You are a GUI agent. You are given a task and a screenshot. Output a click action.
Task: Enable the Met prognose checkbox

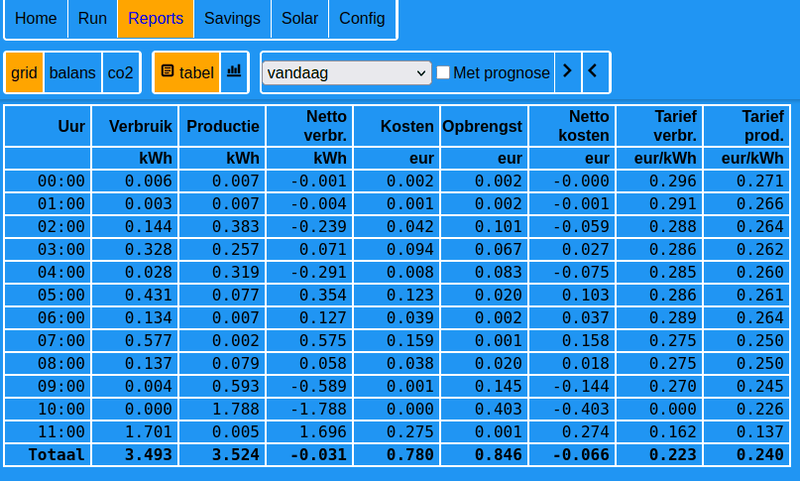(x=443, y=72)
